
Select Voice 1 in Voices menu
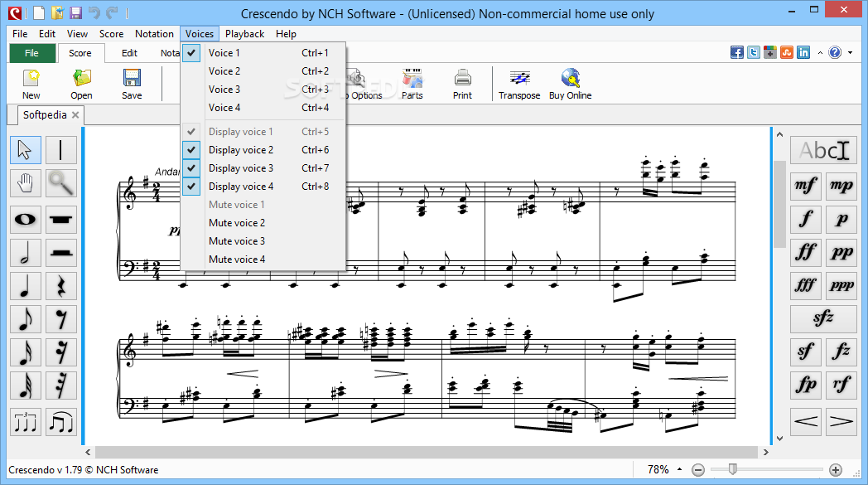[263, 53]
